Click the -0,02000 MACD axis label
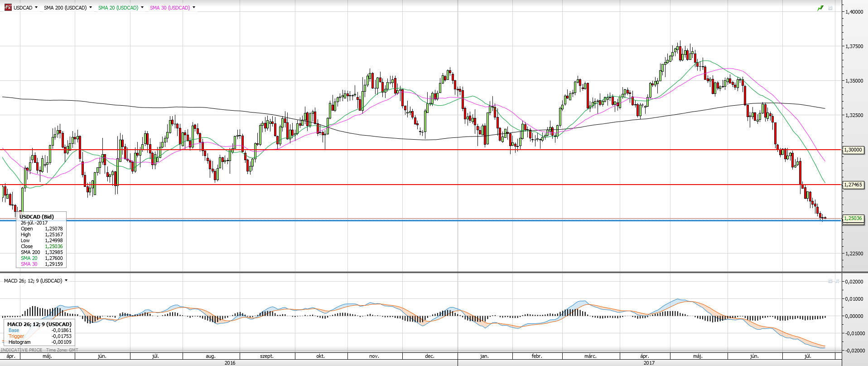Image resolution: width=868 pixels, height=366 pixels. point(854,351)
